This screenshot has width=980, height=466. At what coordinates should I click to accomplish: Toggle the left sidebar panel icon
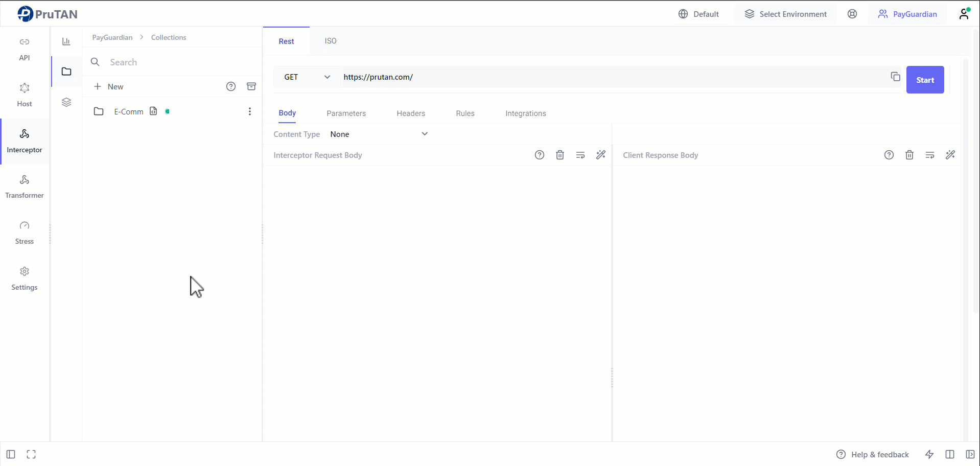(11, 454)
